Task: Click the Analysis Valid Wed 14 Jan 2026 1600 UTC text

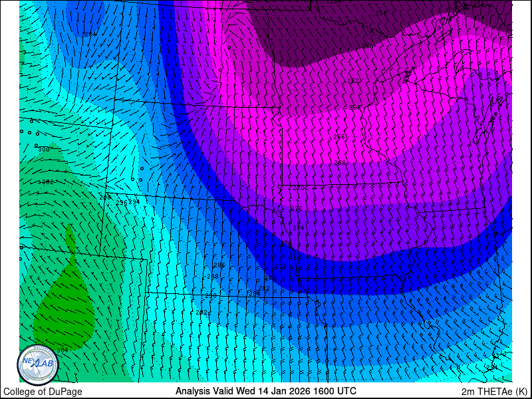Action: tap(265, 391)
